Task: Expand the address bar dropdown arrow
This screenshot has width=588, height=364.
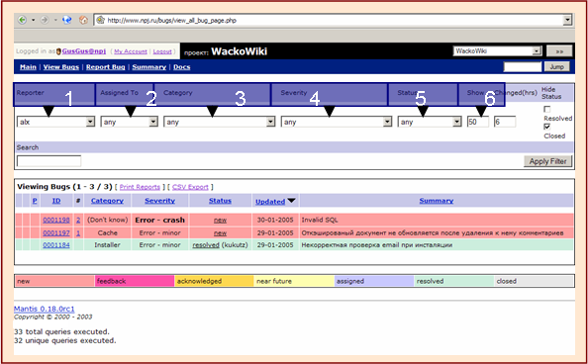Action: (x=567, y=20)
